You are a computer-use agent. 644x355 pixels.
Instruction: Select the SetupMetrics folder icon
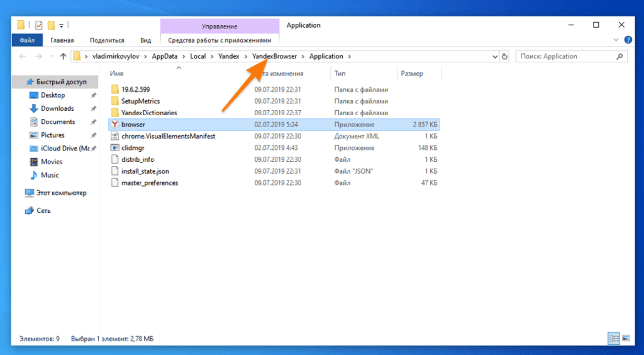coord(115,101)
